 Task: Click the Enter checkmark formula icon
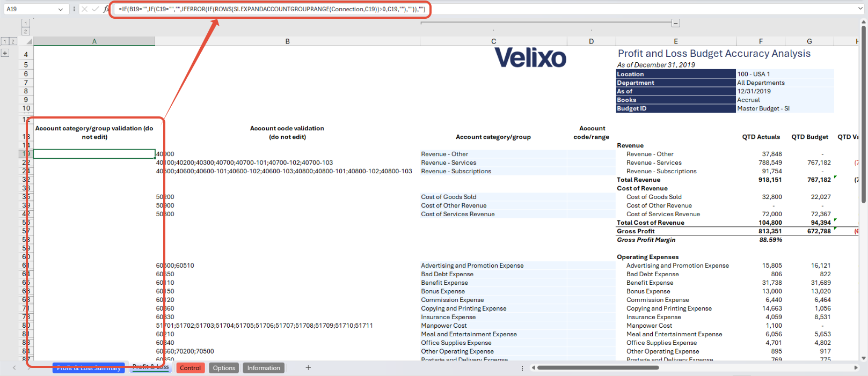95,9
